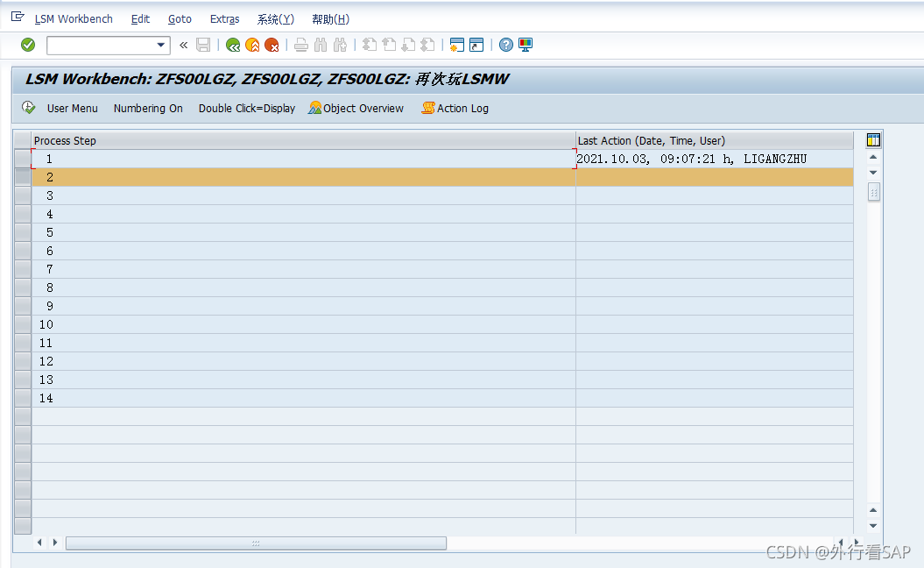Click the User Menu button
The height and width of the screenshot is (568, 924).
coord(73,109)
